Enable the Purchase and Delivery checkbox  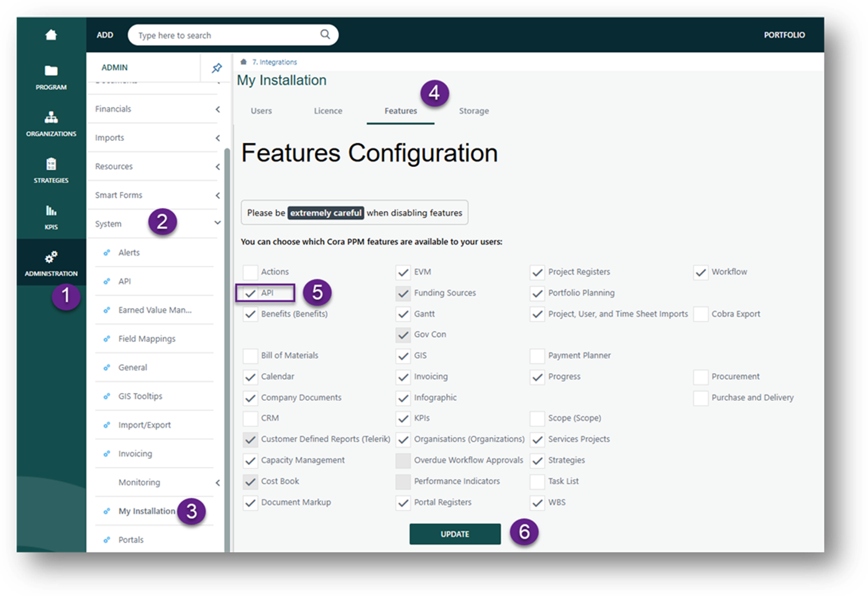coord(701,398)
